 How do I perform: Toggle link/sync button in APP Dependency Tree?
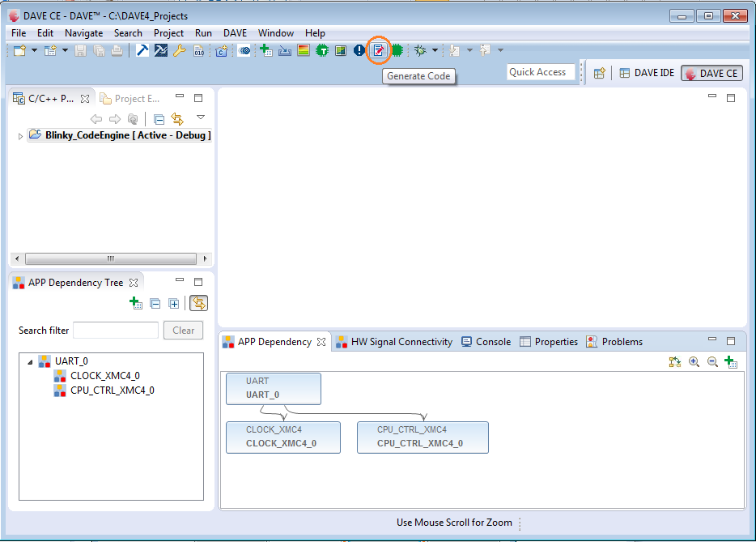(x=198, y=304)
